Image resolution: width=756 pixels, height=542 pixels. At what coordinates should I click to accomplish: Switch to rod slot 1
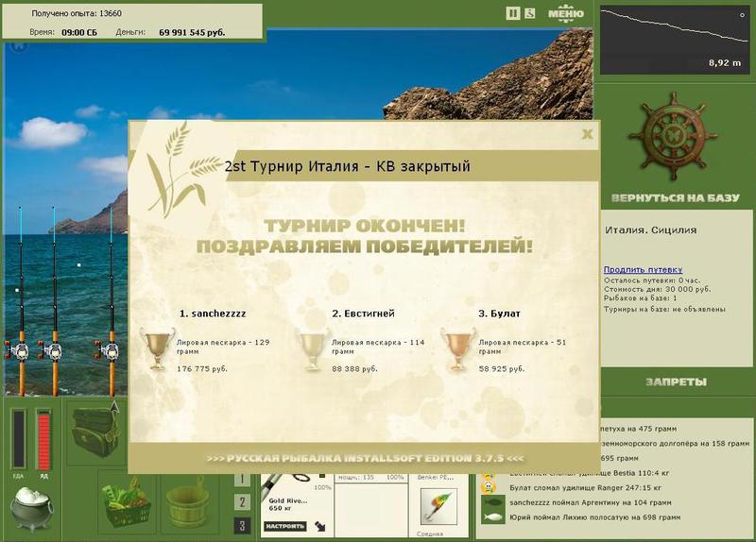point(242,479)
